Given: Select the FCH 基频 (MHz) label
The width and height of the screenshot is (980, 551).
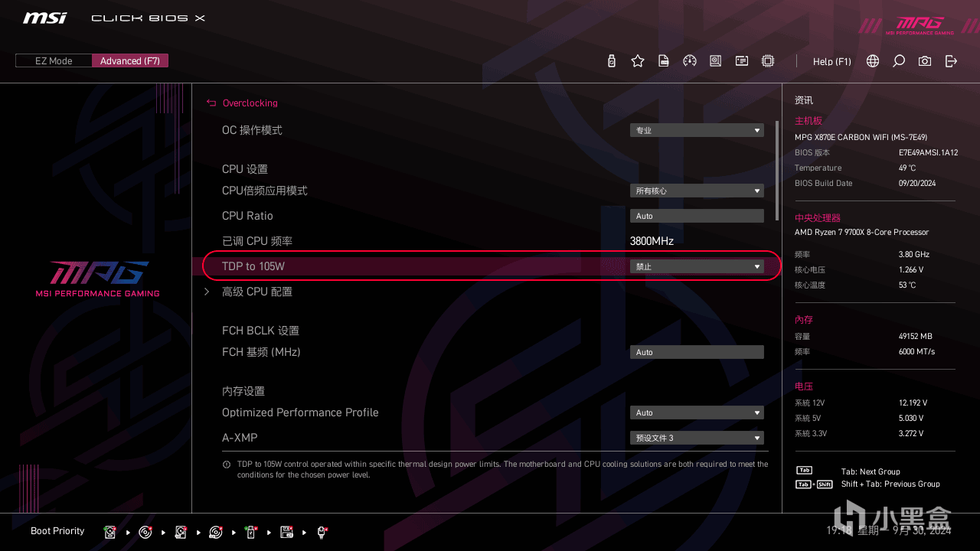Looking at the screenshot, I should 261,352.
